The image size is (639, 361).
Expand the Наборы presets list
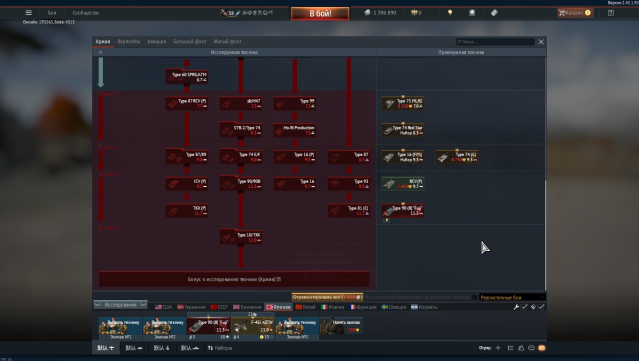click(x=220, y=348)
